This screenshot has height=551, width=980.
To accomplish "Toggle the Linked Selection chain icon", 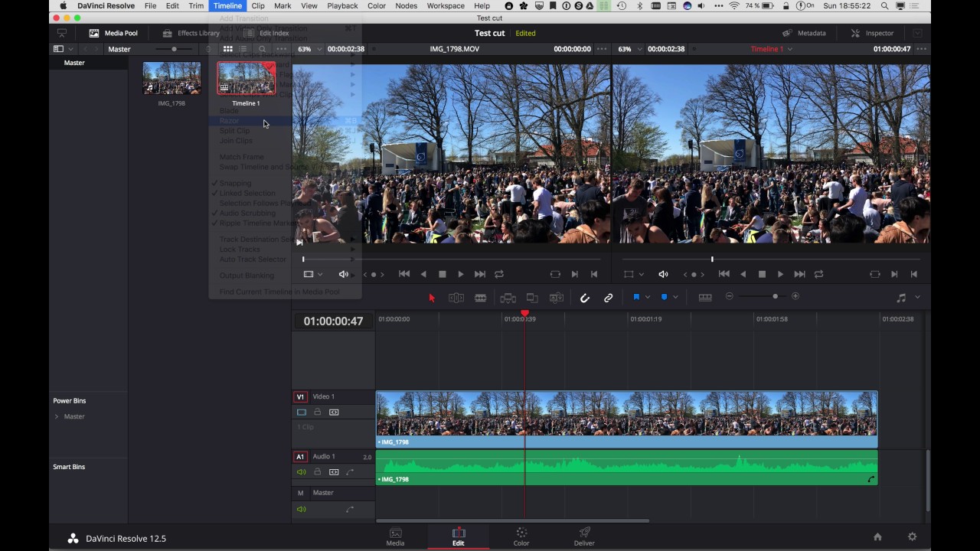I will click(x=609, y=298).
